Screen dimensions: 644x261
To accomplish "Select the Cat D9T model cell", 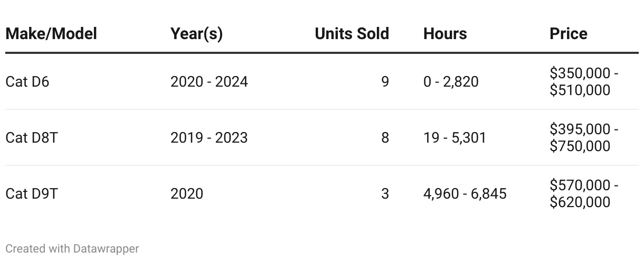I will (31, 194).
